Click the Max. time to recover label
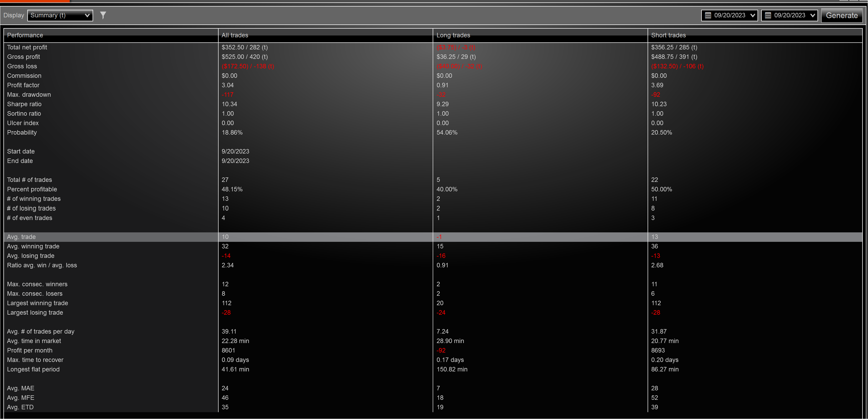Image resolution: width=868 pixels, height=419 pixels. click(35, 360)
